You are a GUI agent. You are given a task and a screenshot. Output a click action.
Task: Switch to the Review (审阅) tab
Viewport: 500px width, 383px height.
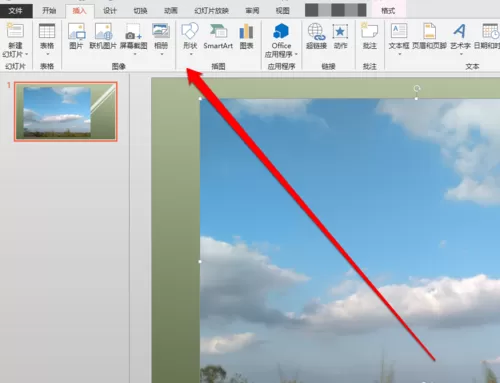click(x=252, y=11)
